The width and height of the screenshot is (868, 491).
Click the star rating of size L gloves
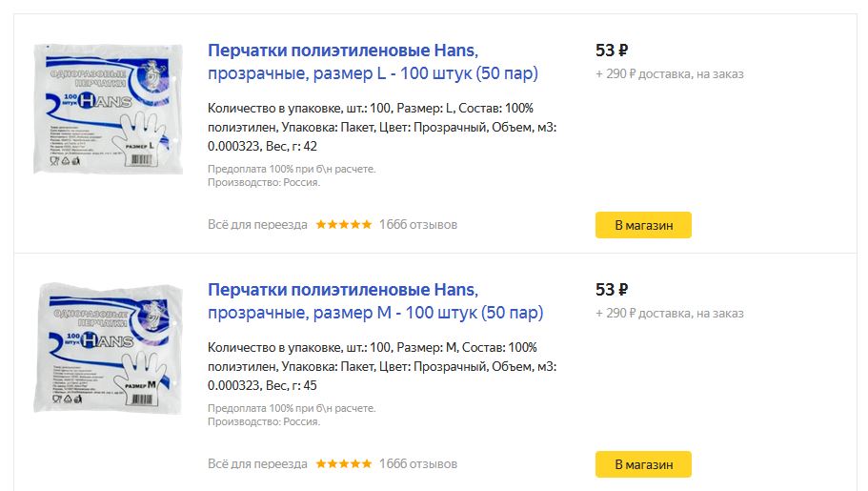click(344, 225)
